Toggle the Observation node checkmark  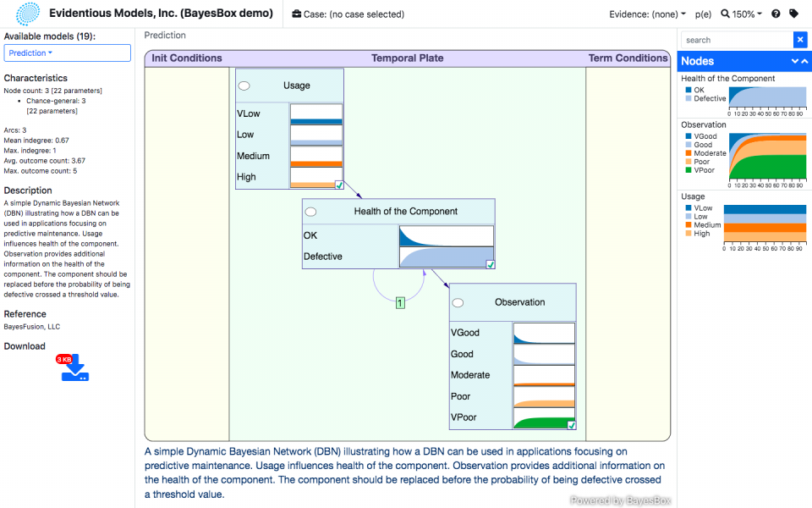(572, 425)
